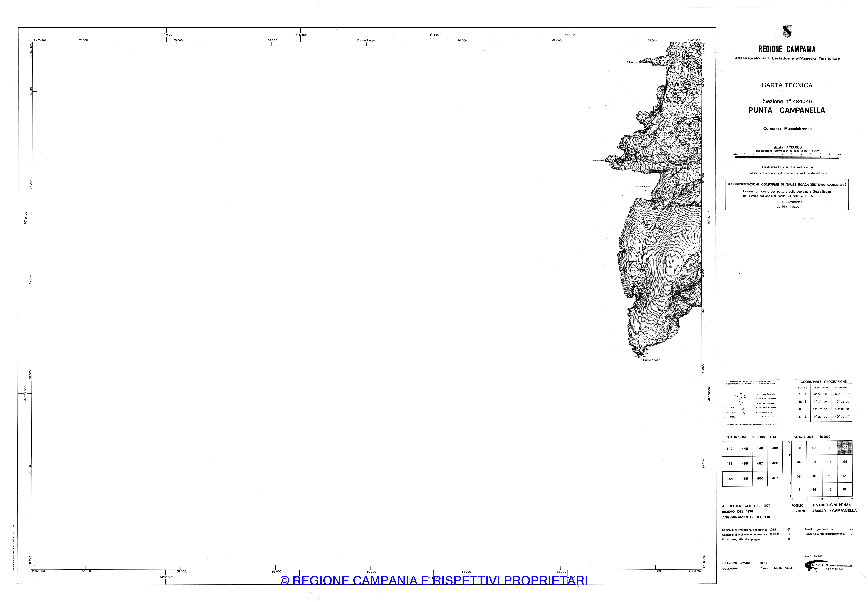Screen dimensions: 868x602
Task: Click the large 'PUNTA CAMPANELLA' sheet title
Action: tap(787, 110)
